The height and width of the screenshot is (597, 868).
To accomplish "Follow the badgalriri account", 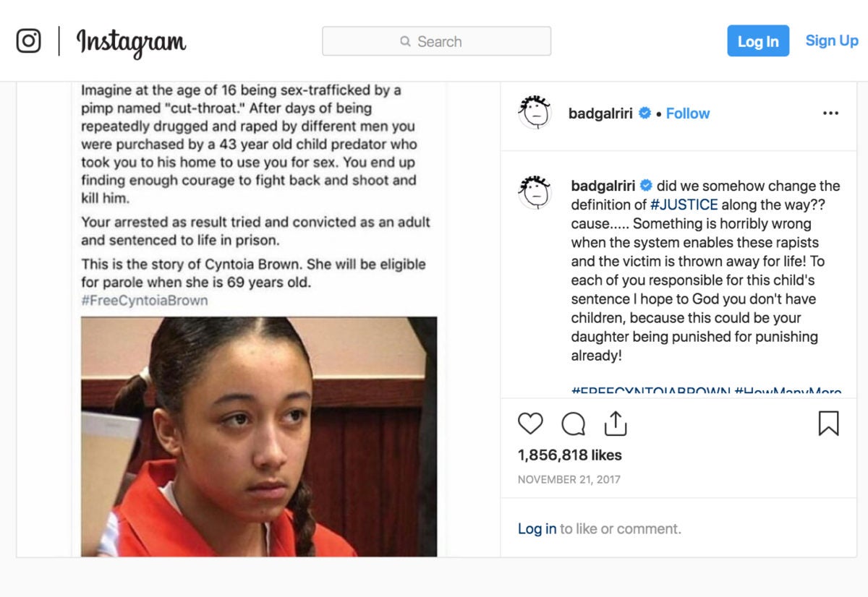I will tap(688, 113).
